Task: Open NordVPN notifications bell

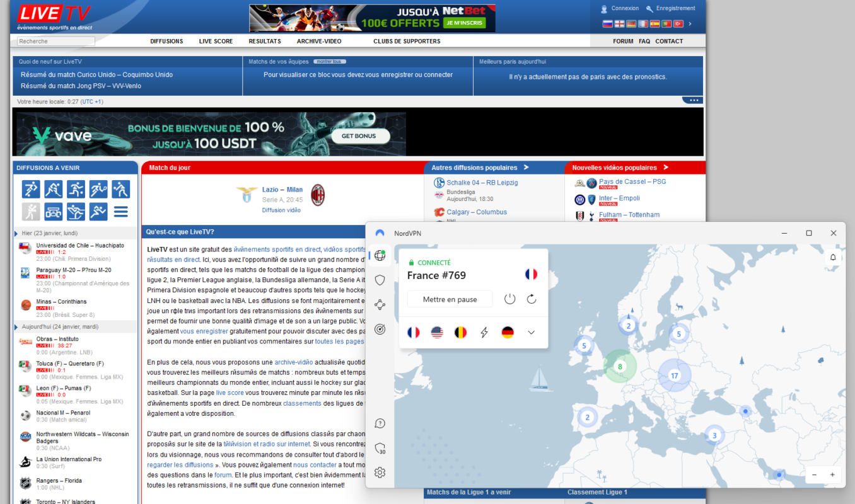Action: tap(833, 257)
